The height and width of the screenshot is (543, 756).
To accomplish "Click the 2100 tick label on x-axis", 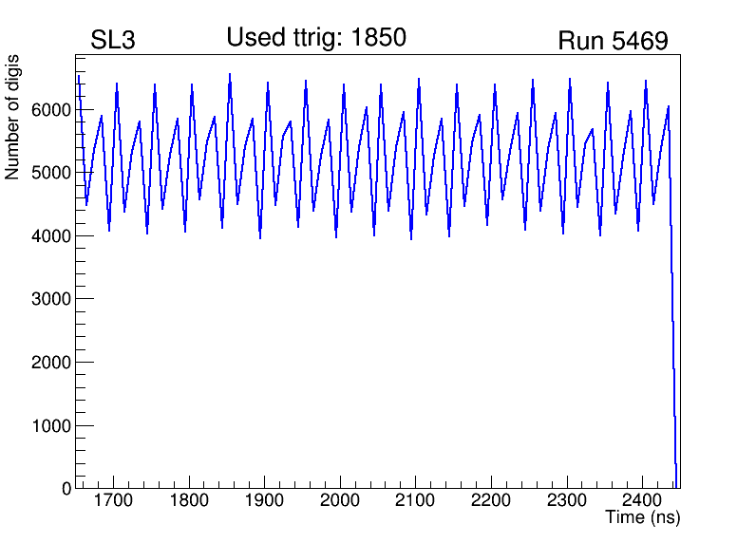I will (416, 500).
